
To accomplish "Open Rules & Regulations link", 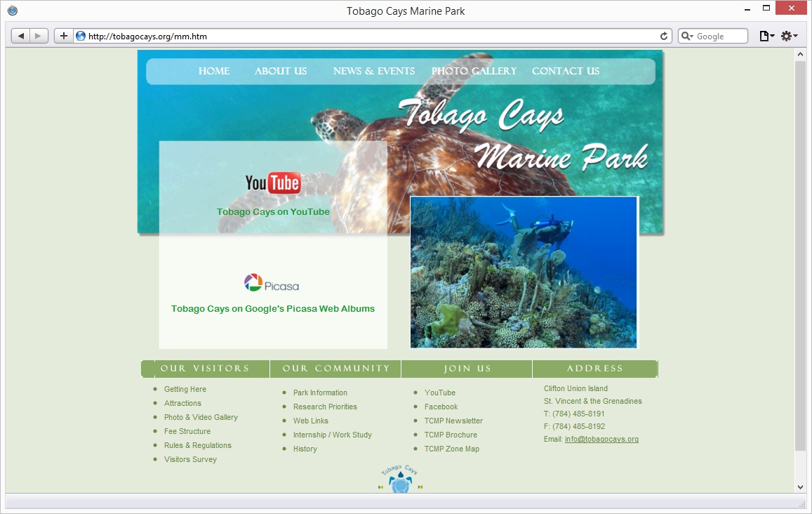I will (x=197, y=445).
